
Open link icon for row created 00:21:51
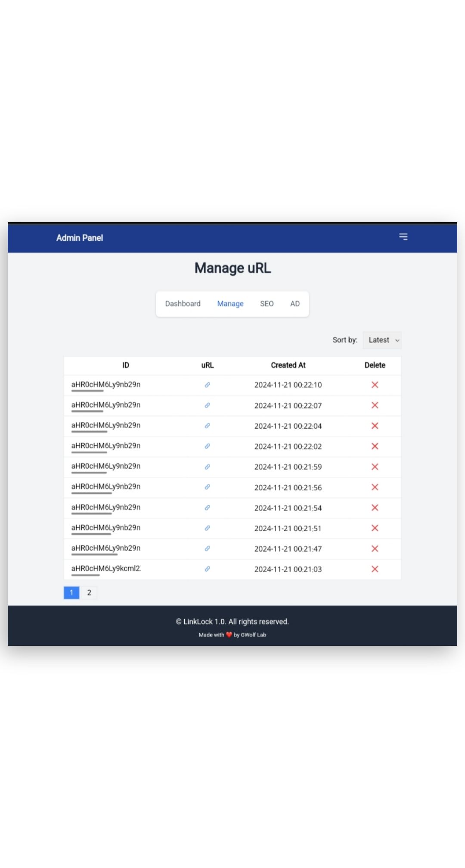207,528
